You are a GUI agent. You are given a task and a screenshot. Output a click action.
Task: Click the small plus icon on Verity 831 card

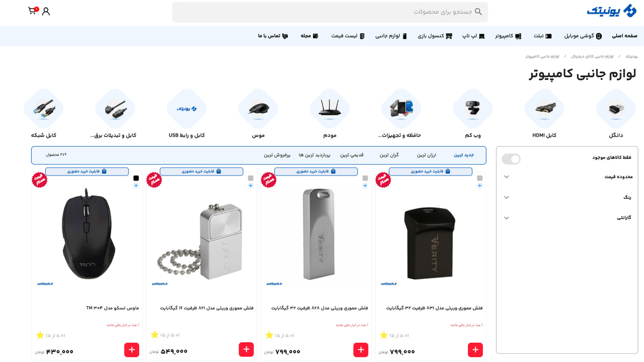479,186
